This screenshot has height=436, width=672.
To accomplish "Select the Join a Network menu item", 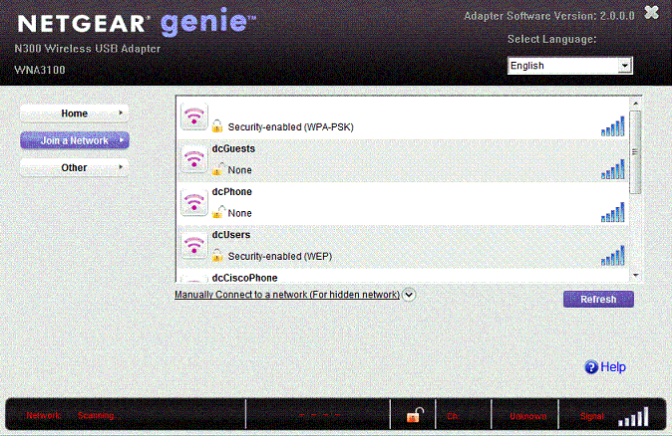I will click(x=75, y=141).
